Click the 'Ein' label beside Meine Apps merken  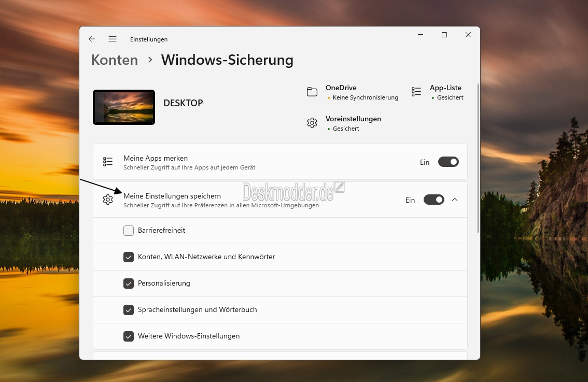coord(425,162)
